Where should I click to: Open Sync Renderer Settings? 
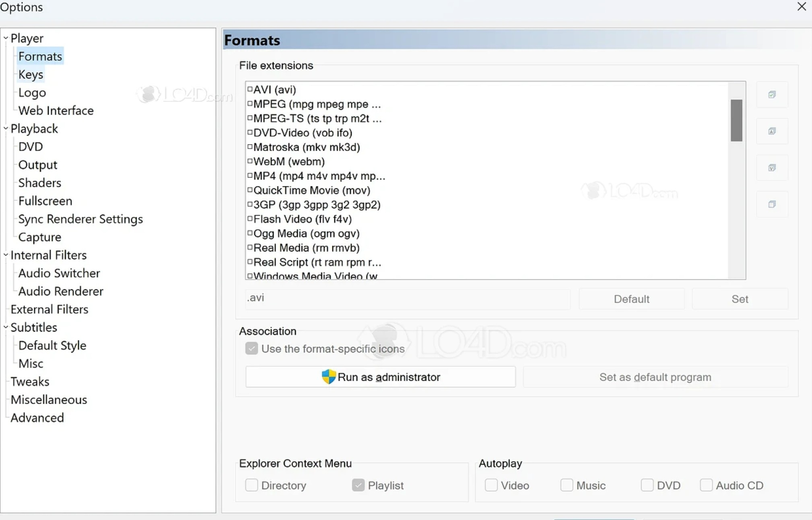(x=80, y=219)
